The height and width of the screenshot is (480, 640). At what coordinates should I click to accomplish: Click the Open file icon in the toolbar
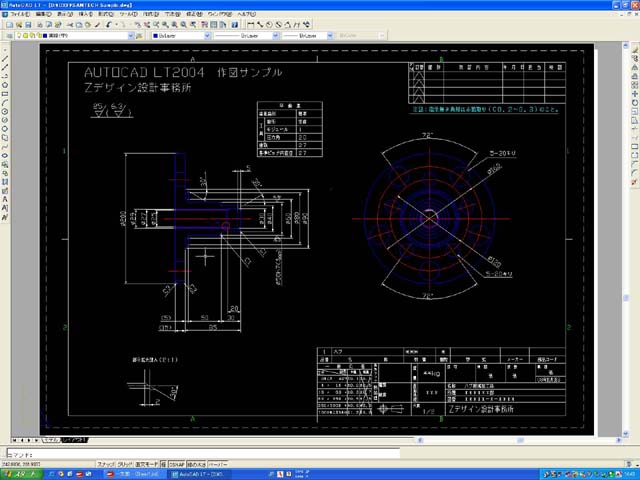[19, 25]
